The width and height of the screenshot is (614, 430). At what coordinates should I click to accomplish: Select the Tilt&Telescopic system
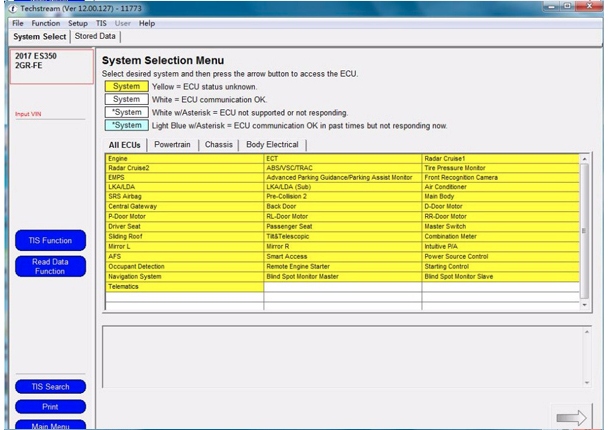[343, 237]
